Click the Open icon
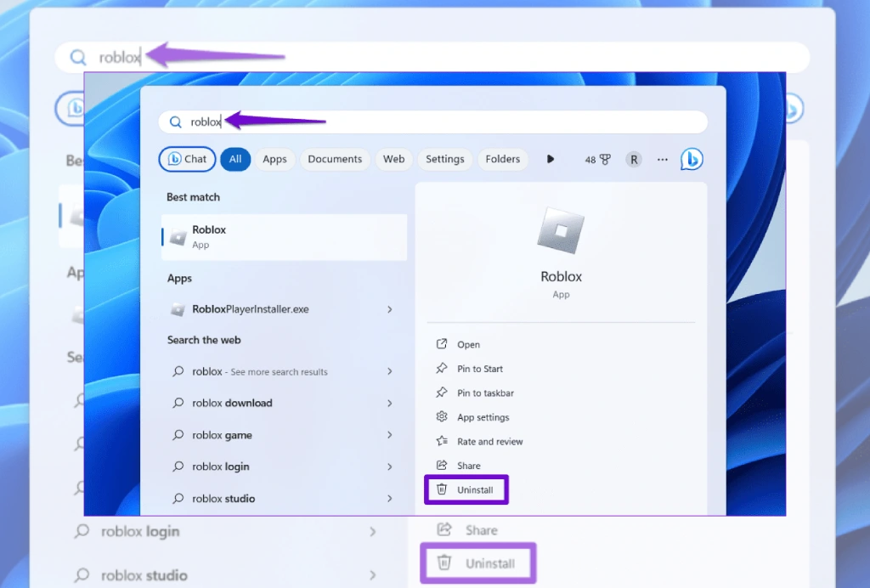This screenshot has height=588, width=870. (x=442, y=344)
